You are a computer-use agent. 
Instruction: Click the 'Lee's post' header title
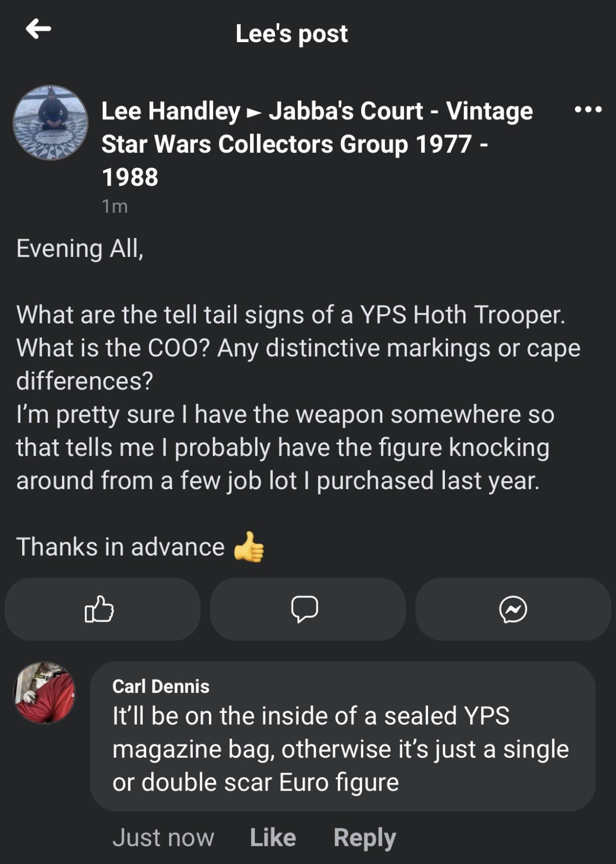click(x=292, y=33)
